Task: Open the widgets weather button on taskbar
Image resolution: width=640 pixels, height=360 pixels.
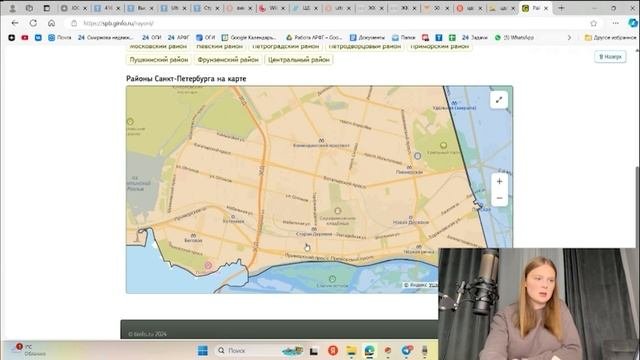Action: (x=29, y=350)
